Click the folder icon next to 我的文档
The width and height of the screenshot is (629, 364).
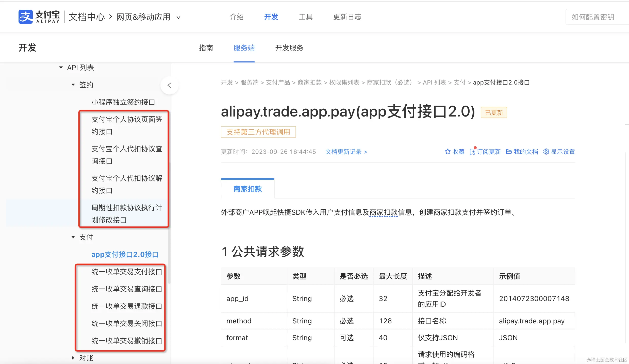tap(509, 152)
